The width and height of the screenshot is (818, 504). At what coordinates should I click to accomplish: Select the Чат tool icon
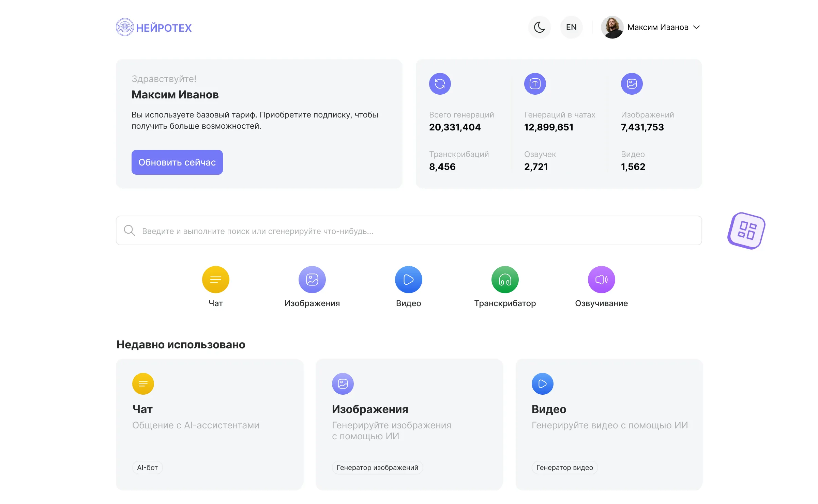(x=215, y=279)
